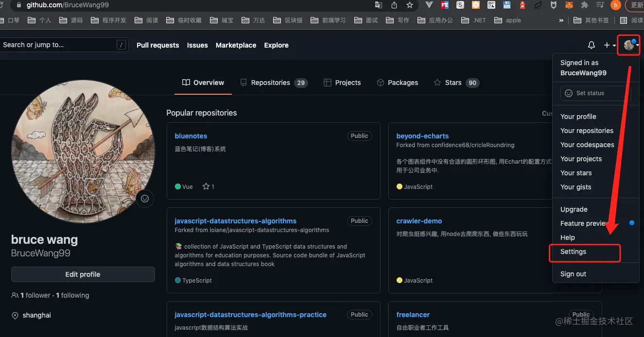The image size is (644, 337).
Task: Click the shield badge extension icon
Action: tap(553, 5)
